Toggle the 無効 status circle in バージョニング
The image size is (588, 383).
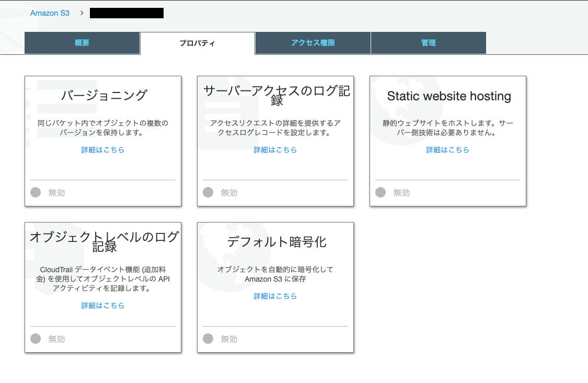(x=36, y=192)
